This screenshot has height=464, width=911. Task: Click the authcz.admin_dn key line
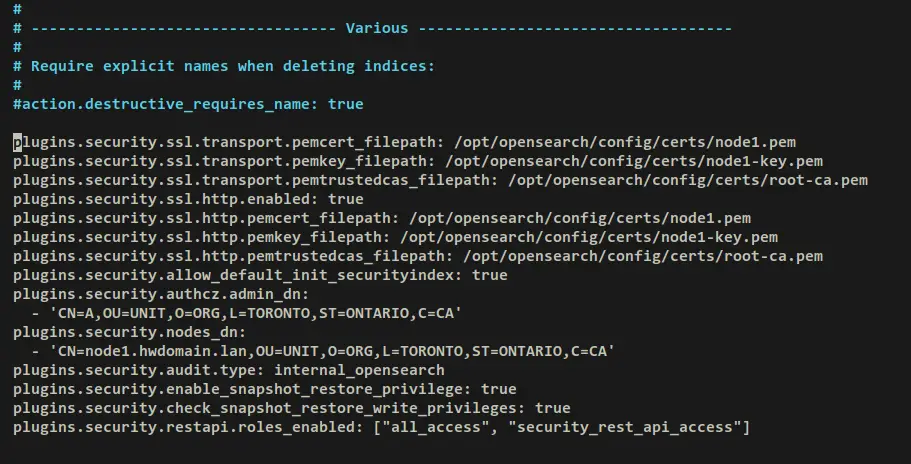click(161, 294)
